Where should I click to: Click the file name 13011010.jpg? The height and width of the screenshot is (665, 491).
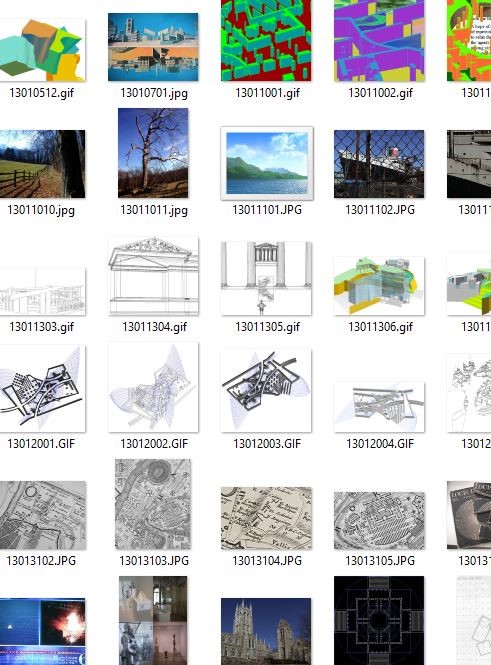[41, 210]
